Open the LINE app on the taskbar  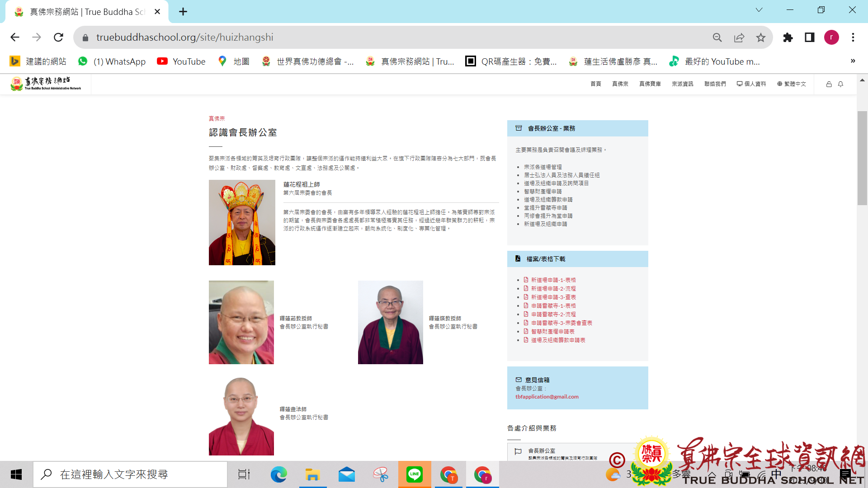click(x=414, y=474)
